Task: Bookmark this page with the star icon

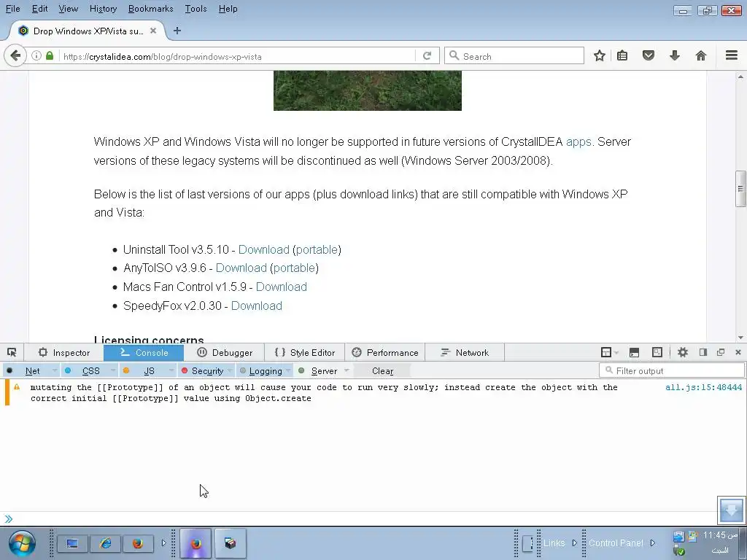Action: (x=600, y=55)
